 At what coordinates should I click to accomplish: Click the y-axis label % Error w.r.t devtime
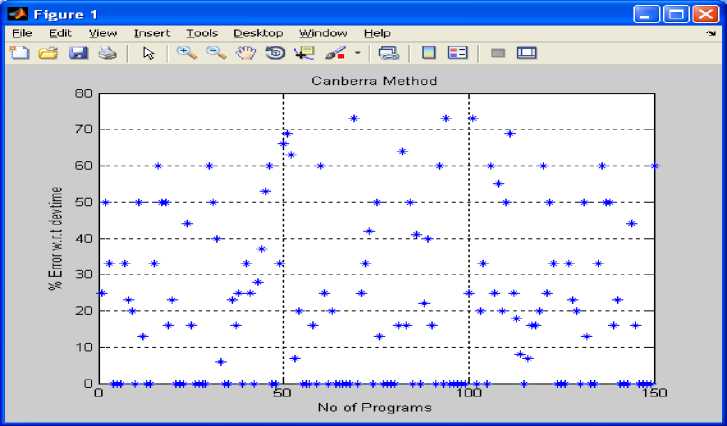point(55,238)
